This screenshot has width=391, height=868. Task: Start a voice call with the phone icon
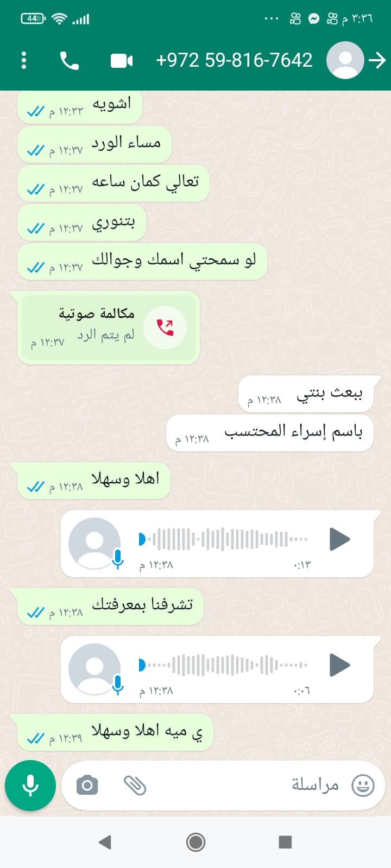69,60
